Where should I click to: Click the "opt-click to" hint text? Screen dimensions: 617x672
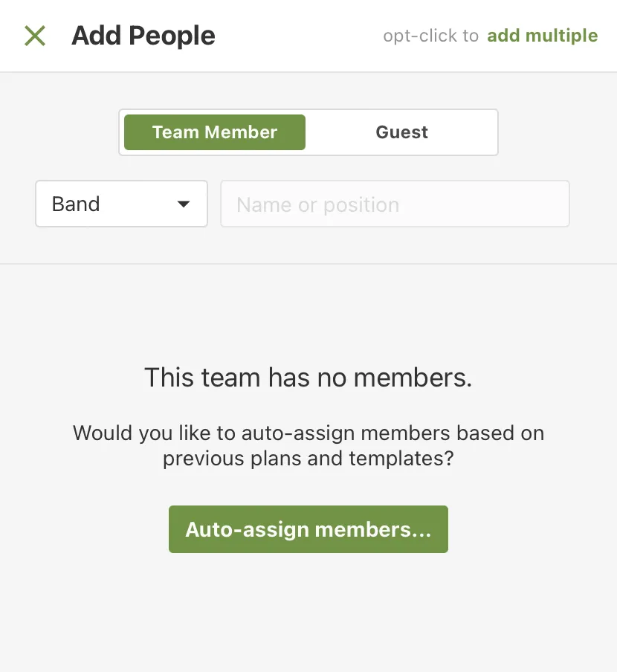[430, 36]
